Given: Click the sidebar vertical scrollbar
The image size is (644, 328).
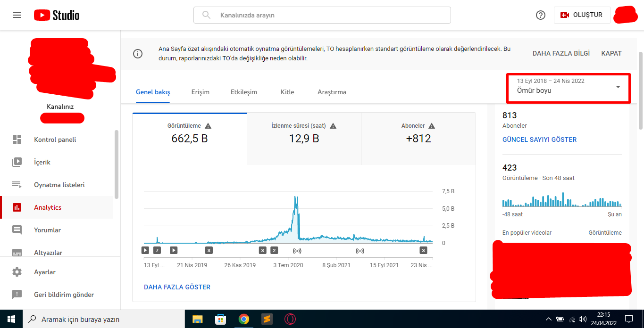Looking at the screenshot, I should coord(117,164).
